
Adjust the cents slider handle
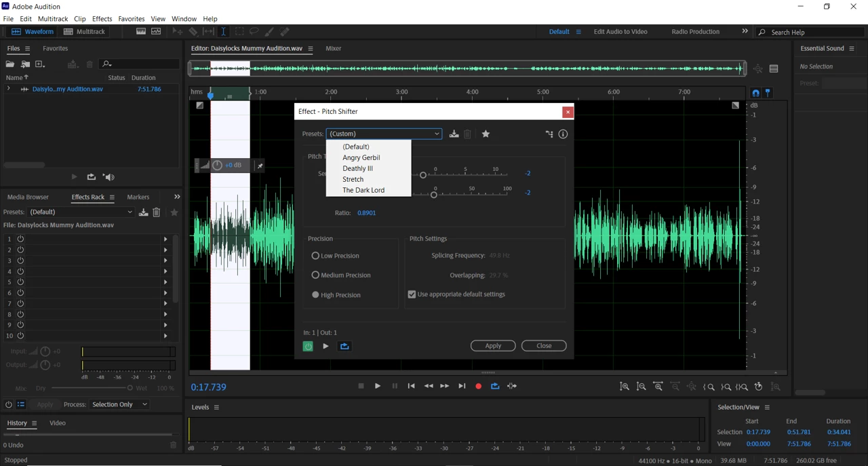point(434,194)
